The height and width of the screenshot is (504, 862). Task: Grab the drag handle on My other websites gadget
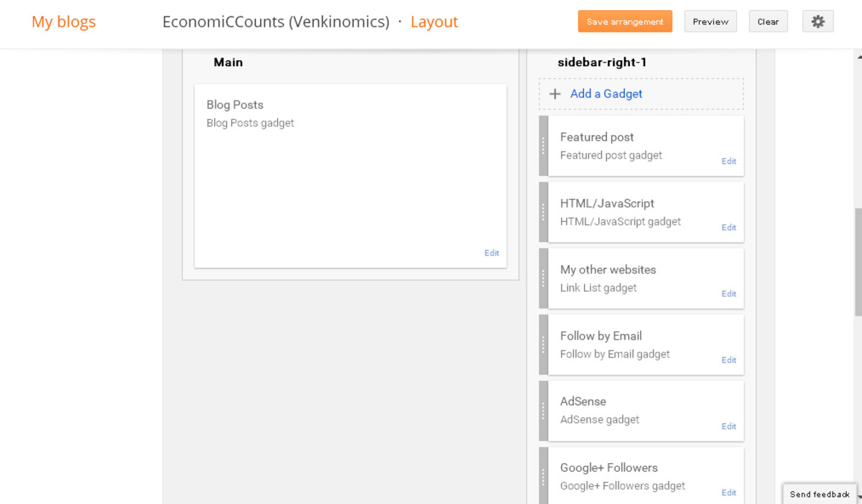point(544,278)
